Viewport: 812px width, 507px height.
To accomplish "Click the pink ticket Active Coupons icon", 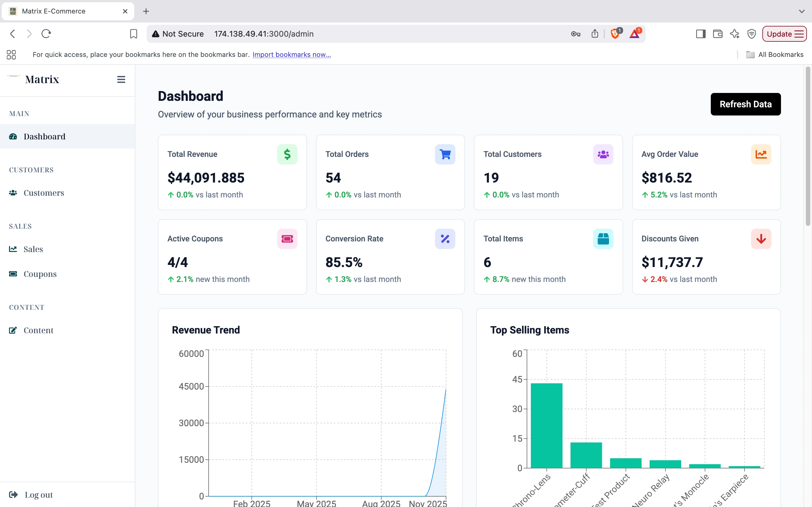I will [287, 239].
